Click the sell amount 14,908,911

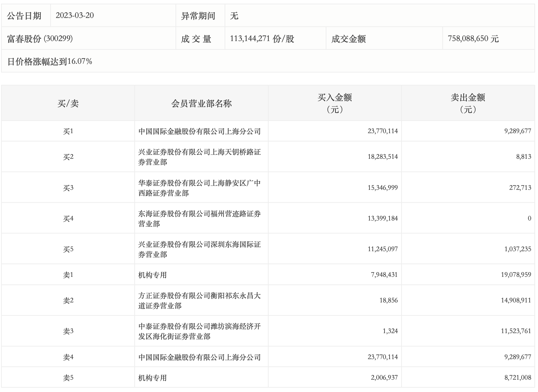click(x=516, y=300)
